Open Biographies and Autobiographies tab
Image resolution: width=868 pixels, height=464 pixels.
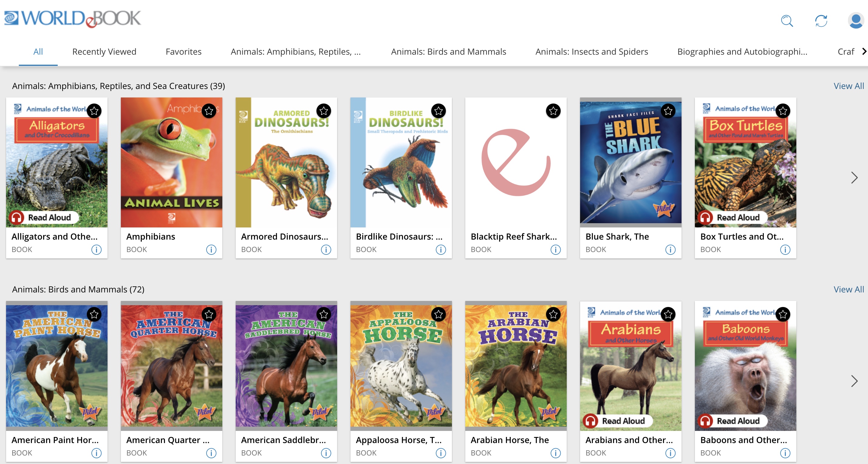(742, 52)
